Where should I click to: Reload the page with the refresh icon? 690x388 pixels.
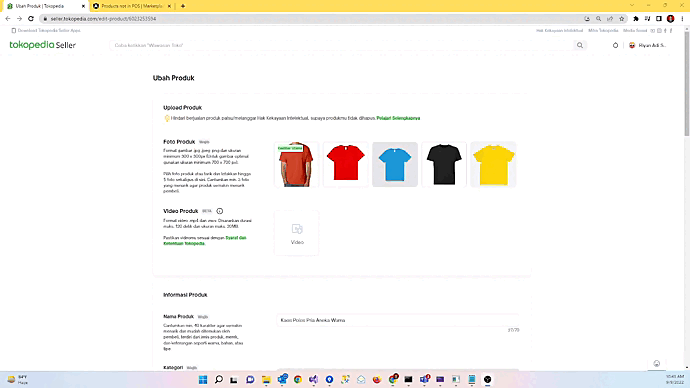point(31,18)
